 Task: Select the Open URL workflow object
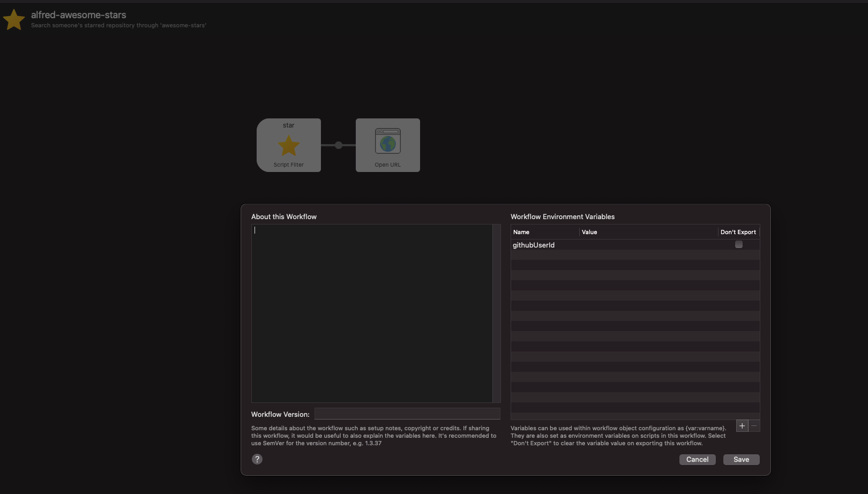click(x=388, y=145)
